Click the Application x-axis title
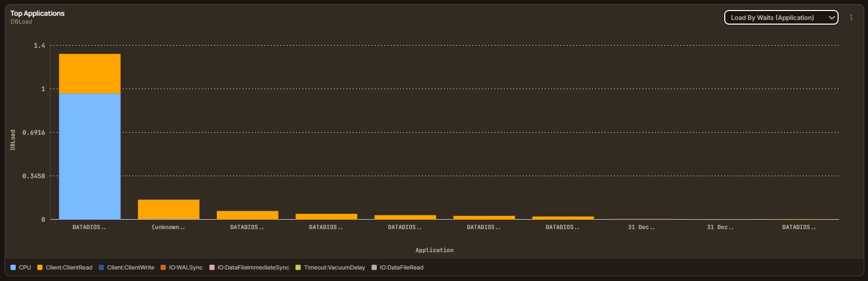The image size is (868, 281). point(435,250)
